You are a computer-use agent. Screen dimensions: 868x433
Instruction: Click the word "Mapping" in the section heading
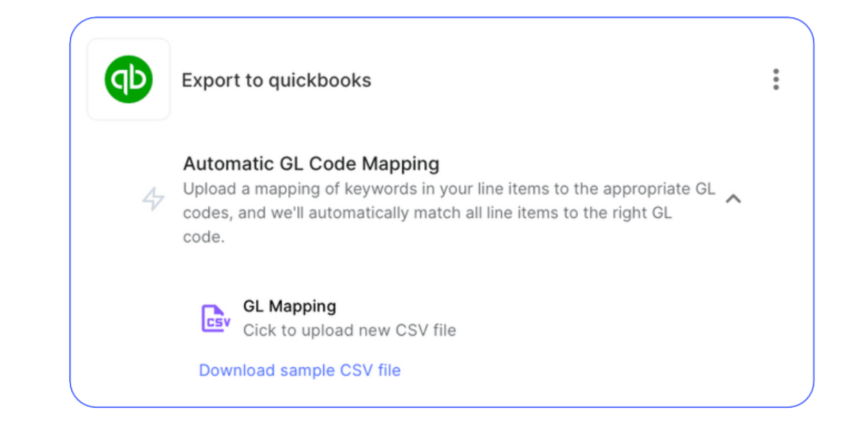400,164
